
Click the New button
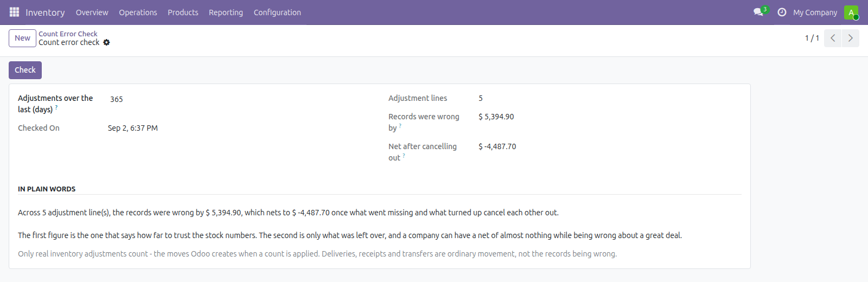22,38
